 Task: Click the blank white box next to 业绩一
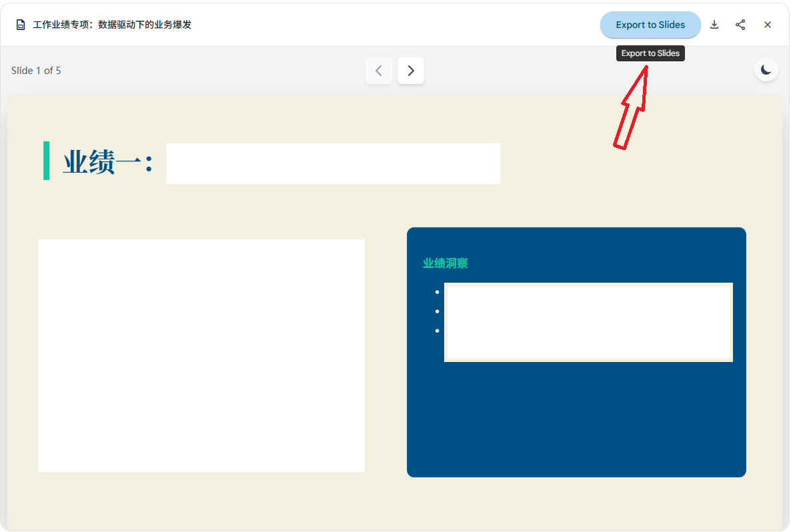(x=333, y=163)
